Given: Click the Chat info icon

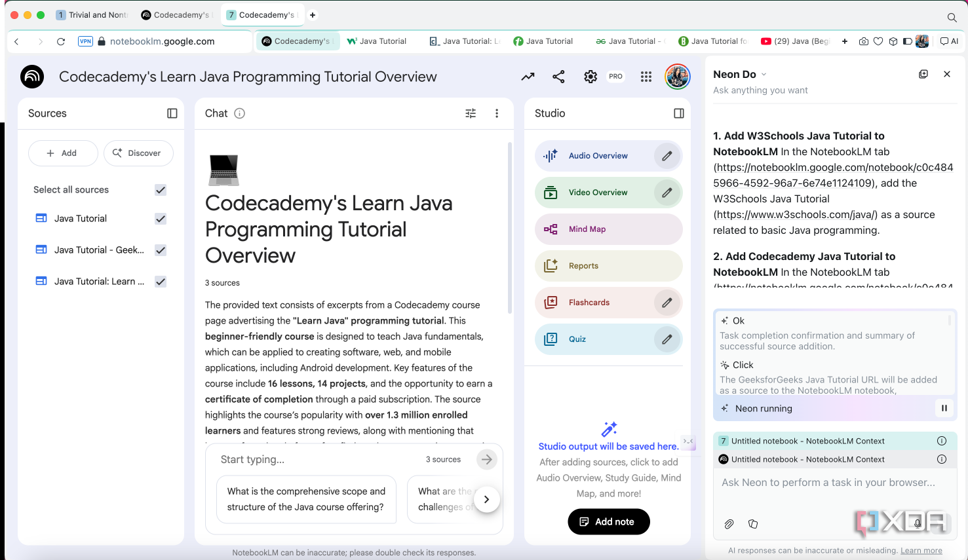Looking at the screenshot, I should click(240, 113).
